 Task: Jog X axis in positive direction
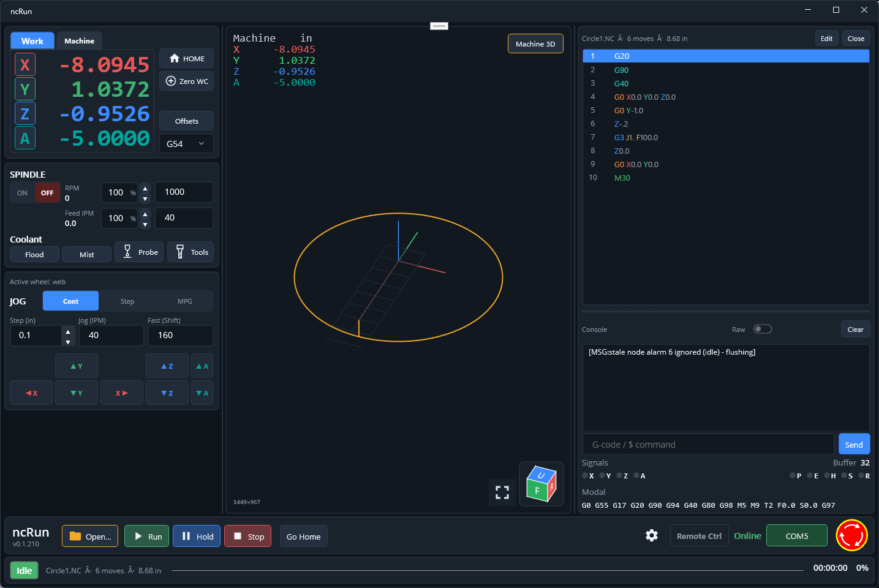[122, 393]
